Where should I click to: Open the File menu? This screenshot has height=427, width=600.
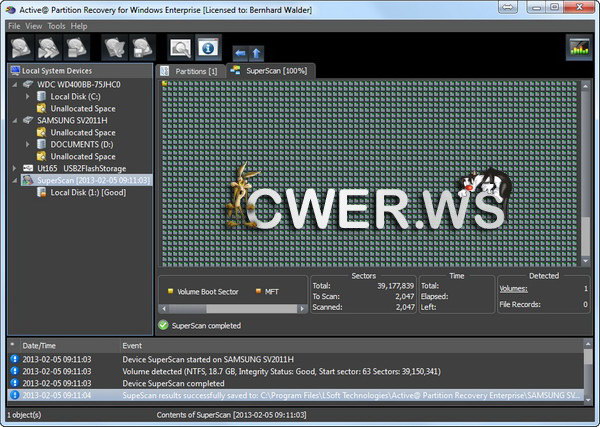(14, 25)
